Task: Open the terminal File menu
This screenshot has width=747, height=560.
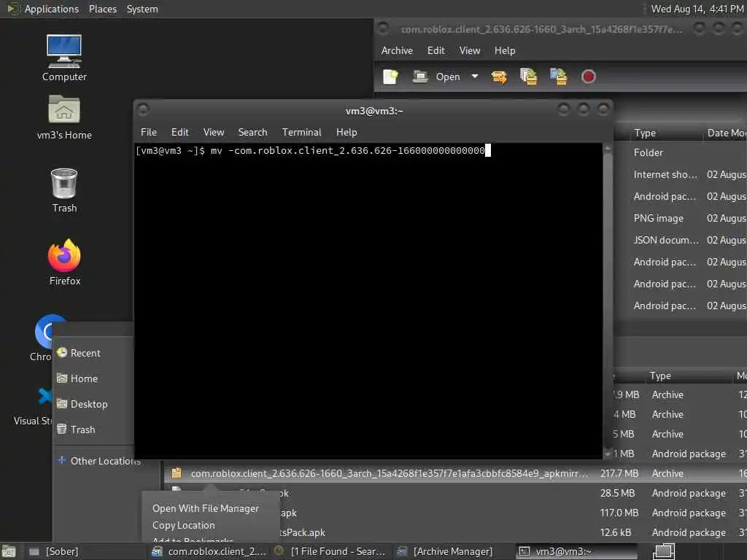Action: [148, 132]
